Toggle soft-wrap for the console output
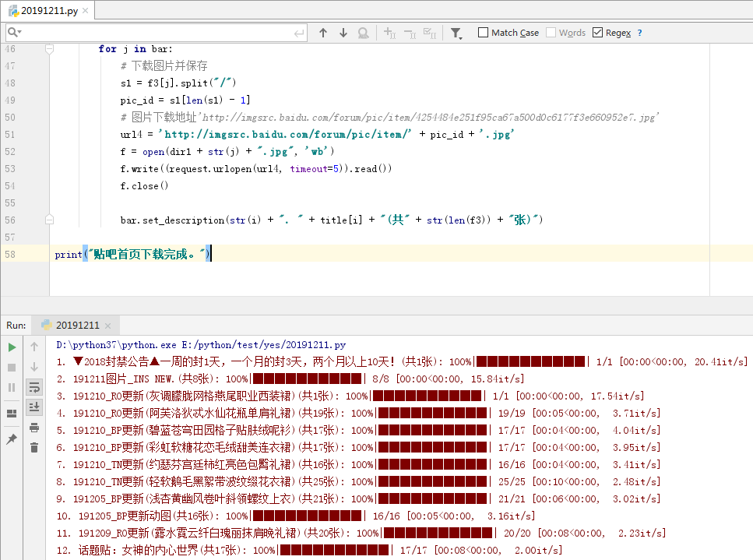This screenshot has width=753, height=560. [x=33, y=386]
